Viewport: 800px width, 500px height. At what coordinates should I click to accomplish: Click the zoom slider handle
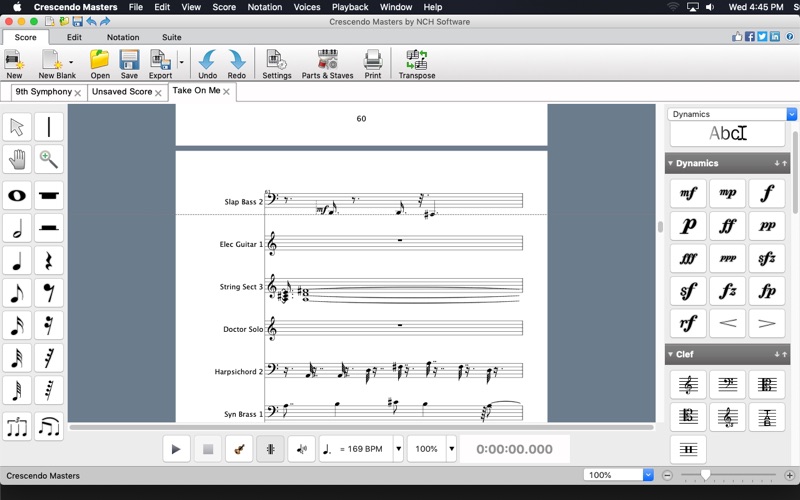click(x=705, y=475)
